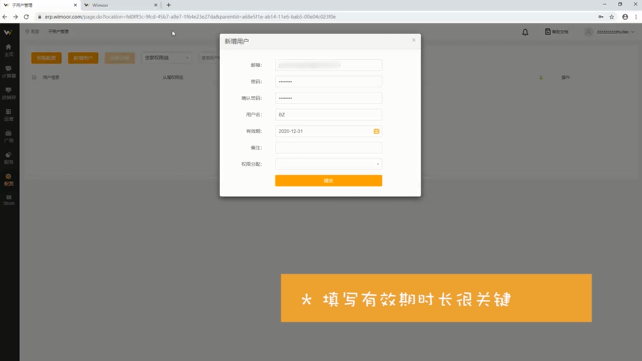Click the 有效期 date field showing 2020-12-31
The width and height of the screenshot is (642, 361).
[x=328, y=131]
